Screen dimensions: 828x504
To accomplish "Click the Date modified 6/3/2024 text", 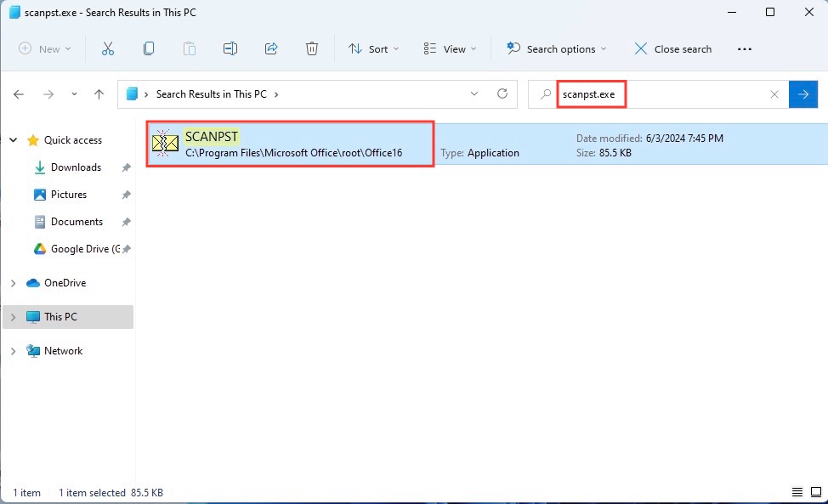I will (649, 139).
